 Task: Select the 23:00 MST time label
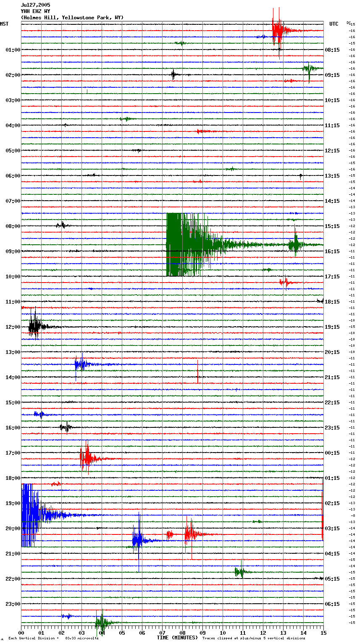pos(13,604)
